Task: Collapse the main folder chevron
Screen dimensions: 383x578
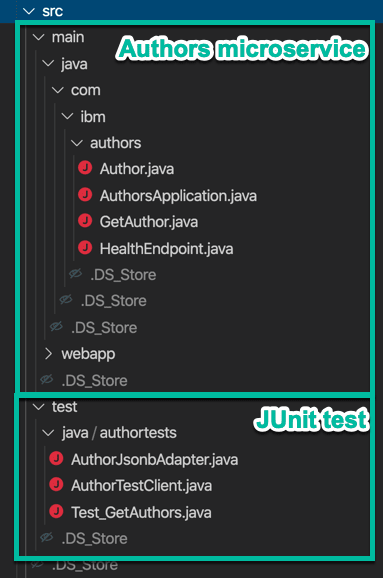Action: coord(38,37)
